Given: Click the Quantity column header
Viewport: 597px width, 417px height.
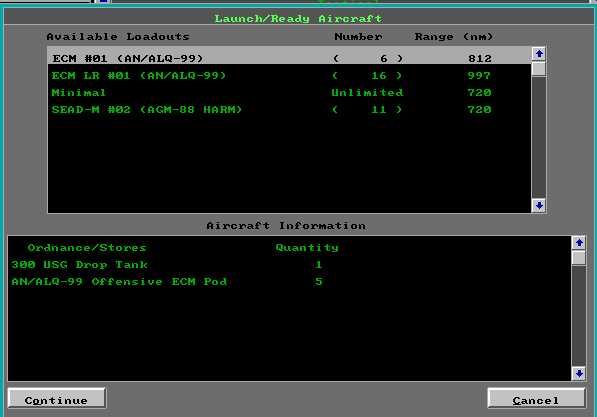Looking at the screenshot, I should click(307, 248).
